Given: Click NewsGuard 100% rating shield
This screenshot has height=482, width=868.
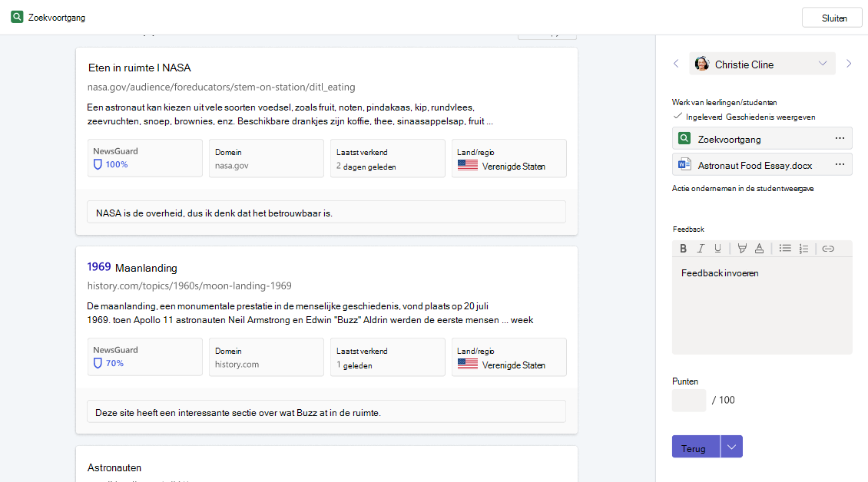Looking at the screenshot, I should click(x=98, y=164).
